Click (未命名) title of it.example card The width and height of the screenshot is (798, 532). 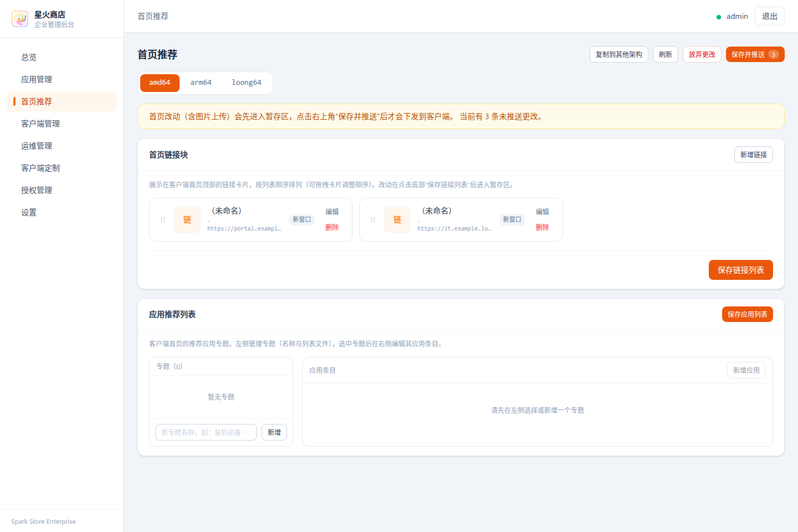click(437, 211)
